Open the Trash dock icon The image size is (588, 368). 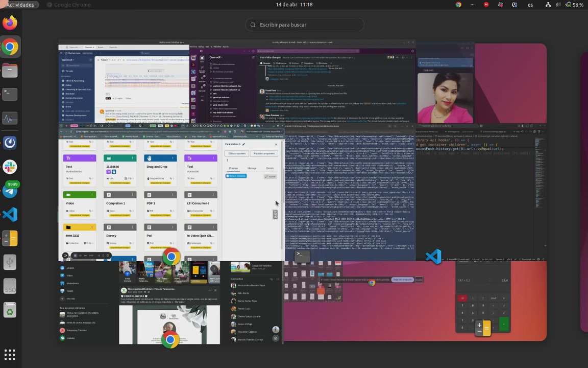tap(10, 311)
